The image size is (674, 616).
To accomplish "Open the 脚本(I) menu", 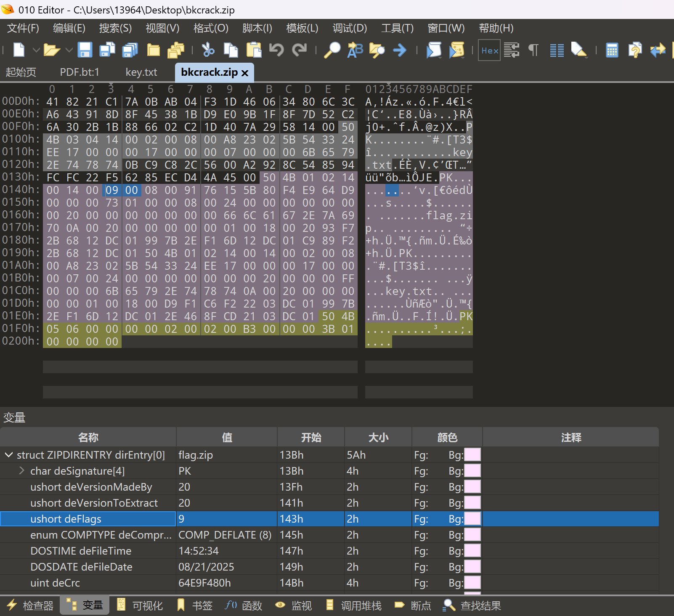I will 257,28.
